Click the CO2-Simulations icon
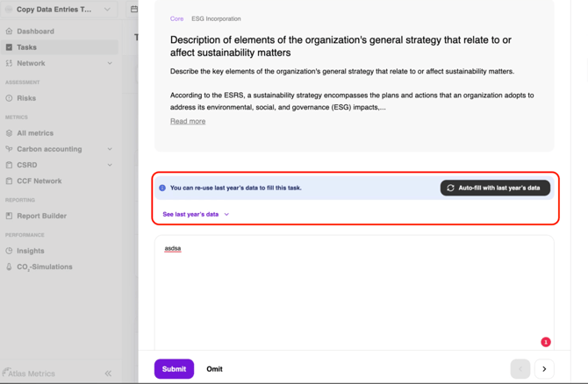The height and width of the screenshot is (384, 588). point(9,267)
